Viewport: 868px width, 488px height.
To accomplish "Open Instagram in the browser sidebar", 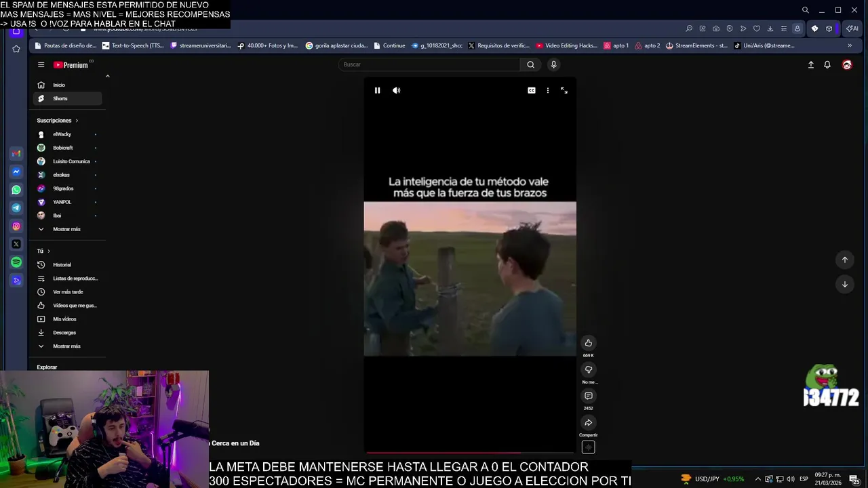I will [x=16, y=226].
